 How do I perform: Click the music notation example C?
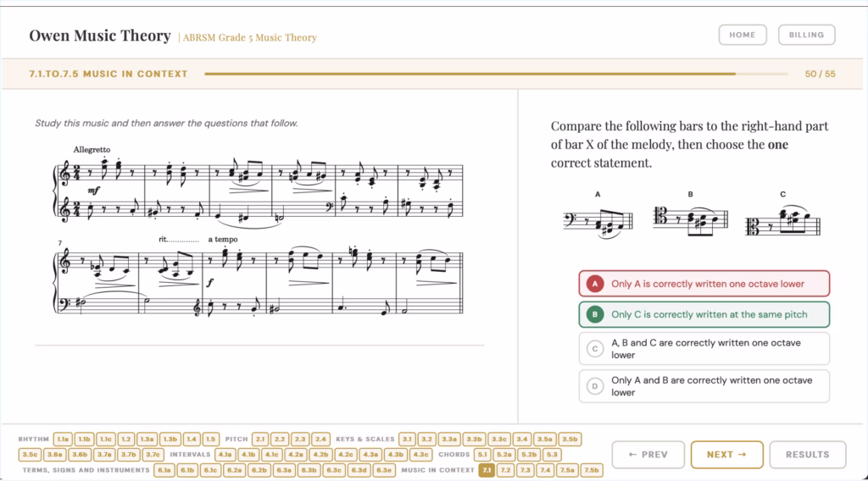tap(782, 222)
